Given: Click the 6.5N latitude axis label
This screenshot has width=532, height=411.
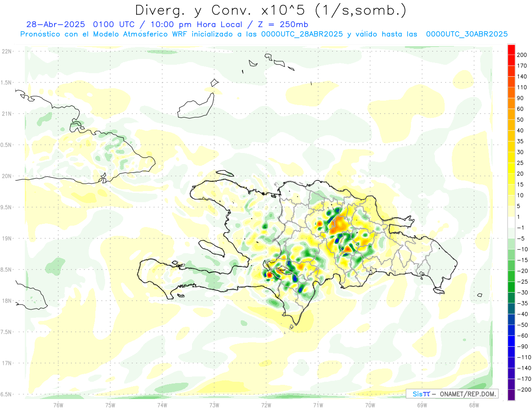Looking at the screenshot, I should point(7,394).
